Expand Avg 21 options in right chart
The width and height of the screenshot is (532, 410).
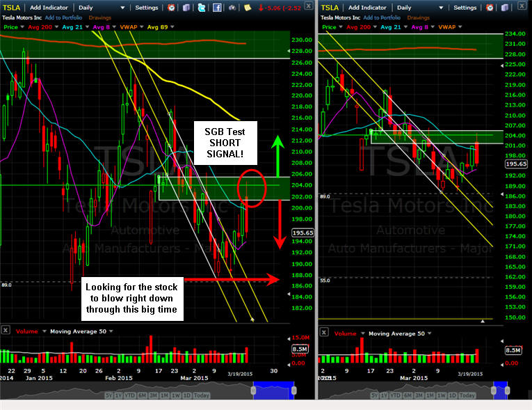point(405,27)
